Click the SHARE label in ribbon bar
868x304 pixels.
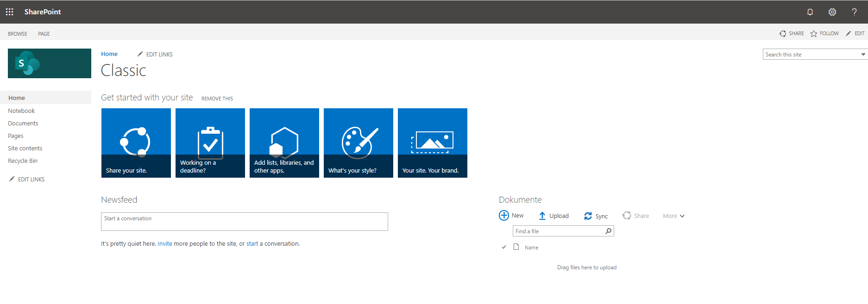click(797, 34)
